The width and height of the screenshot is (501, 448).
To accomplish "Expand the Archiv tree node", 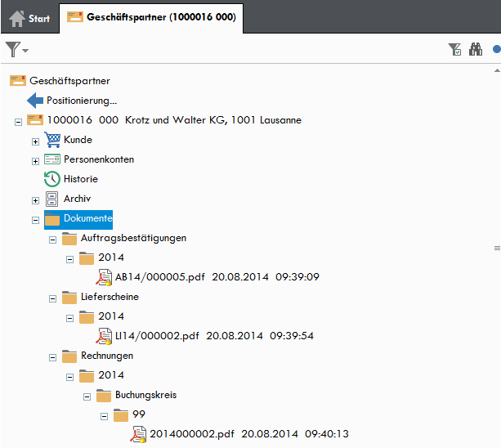I will (35, 200).
